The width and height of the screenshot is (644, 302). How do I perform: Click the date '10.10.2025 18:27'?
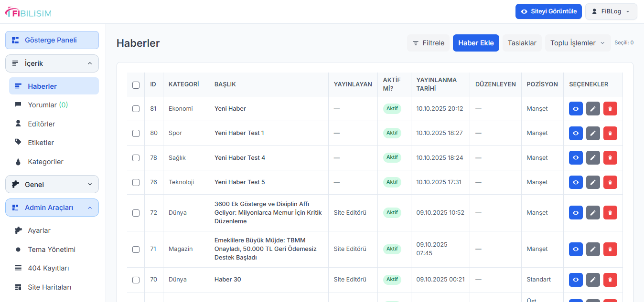tap(440, 133)
